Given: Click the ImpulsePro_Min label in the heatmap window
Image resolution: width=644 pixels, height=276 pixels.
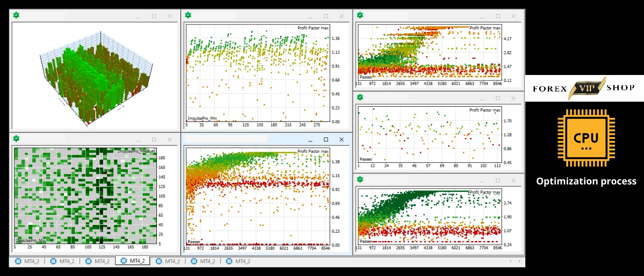Looking at the screenshot, I should [x=31, y=240].
